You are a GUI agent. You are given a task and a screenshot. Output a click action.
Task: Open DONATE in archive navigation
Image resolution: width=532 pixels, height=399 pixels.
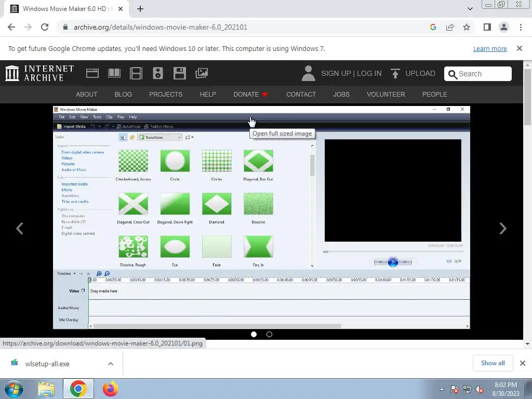pos(250,95)
